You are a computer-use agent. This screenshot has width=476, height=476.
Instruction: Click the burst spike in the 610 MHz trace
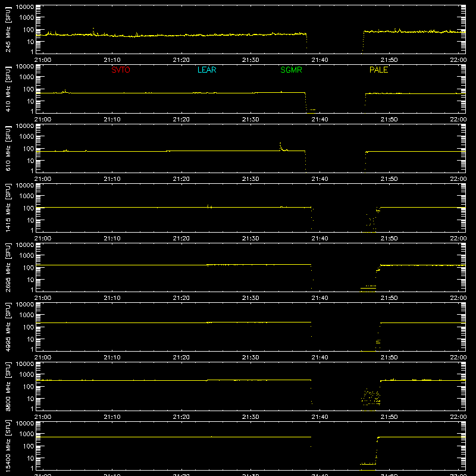click(281, 146)
